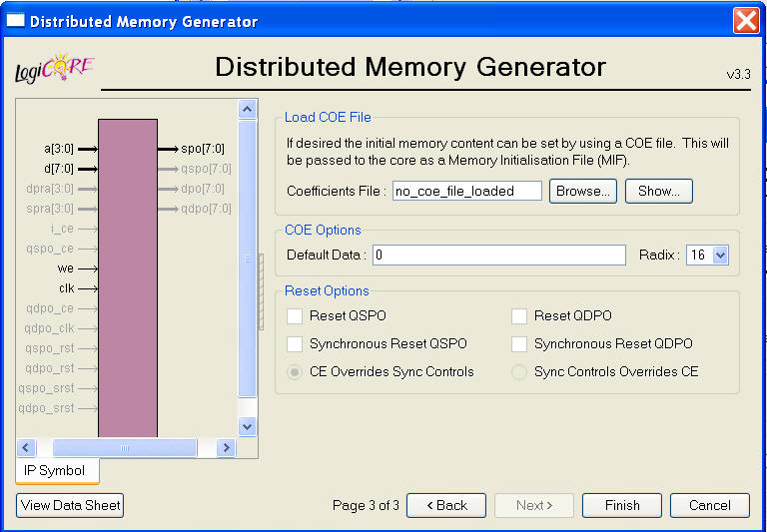The height and width of the screenshot is (532, 767).
Task: Open View Data Sheet
Action: coord(70,506)
